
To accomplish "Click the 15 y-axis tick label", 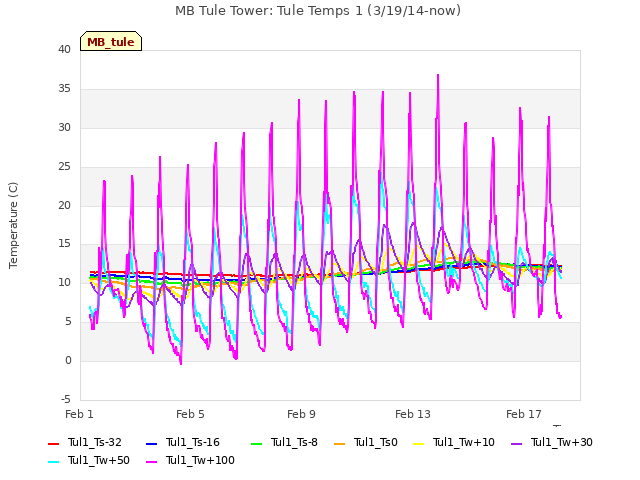I will point(64,244).
